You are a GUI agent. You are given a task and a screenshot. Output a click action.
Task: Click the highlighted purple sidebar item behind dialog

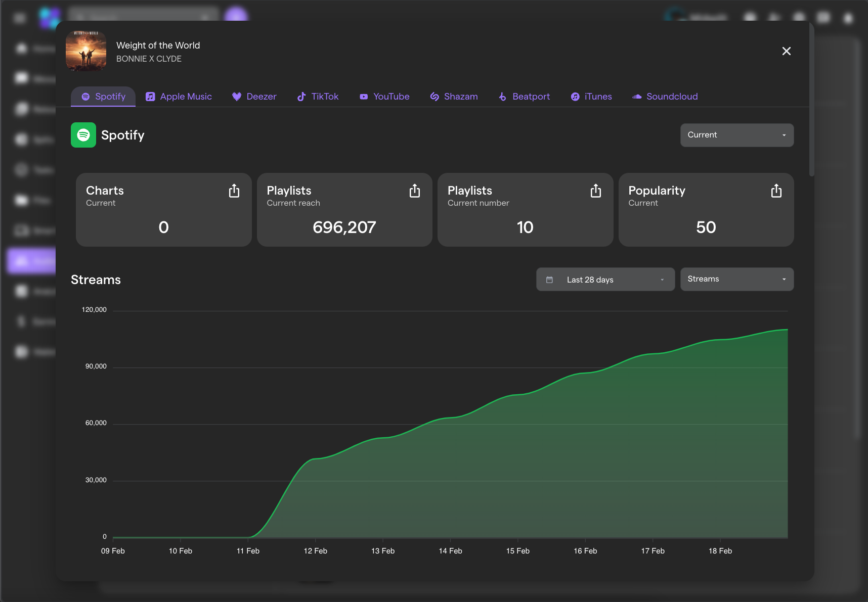31,261
